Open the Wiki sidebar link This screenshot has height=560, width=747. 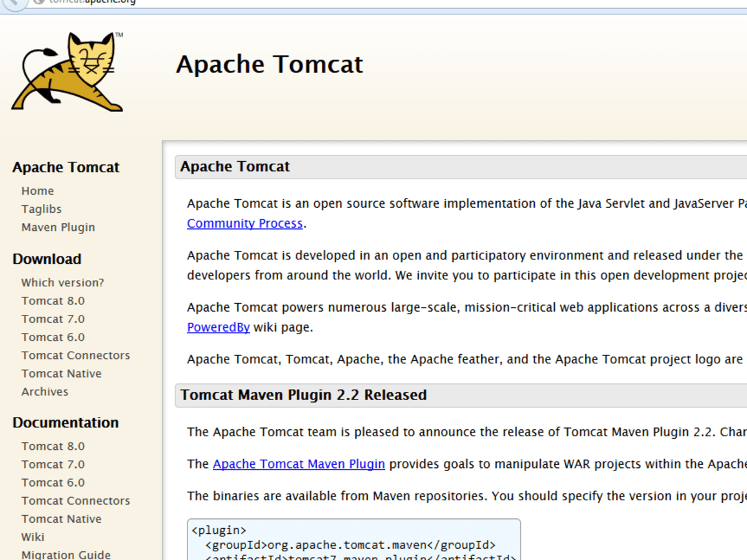[32, 537]
